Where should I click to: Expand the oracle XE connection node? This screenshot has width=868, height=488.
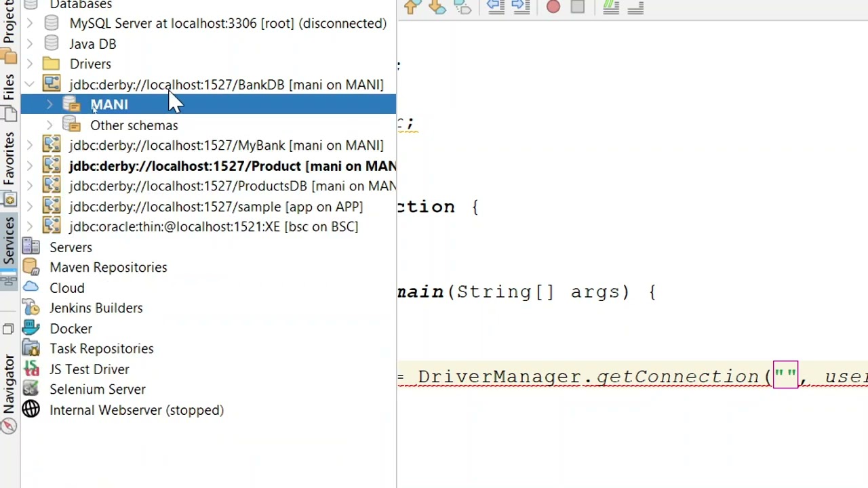click(29, 226)
